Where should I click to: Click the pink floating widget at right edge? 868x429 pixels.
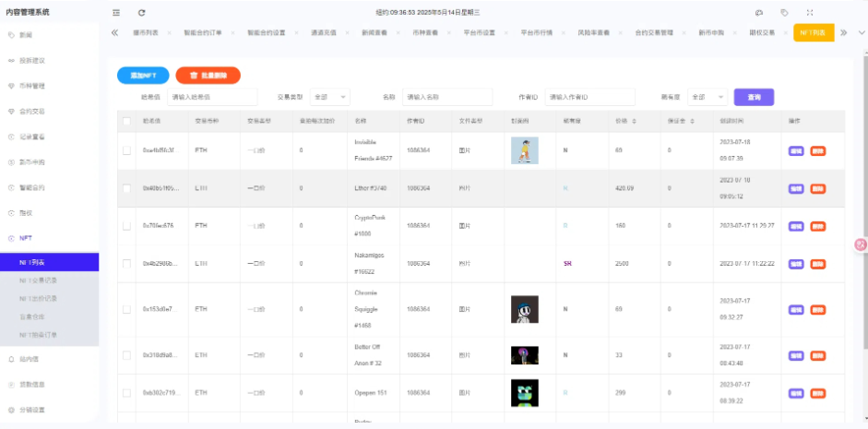[x=861, y=244]
